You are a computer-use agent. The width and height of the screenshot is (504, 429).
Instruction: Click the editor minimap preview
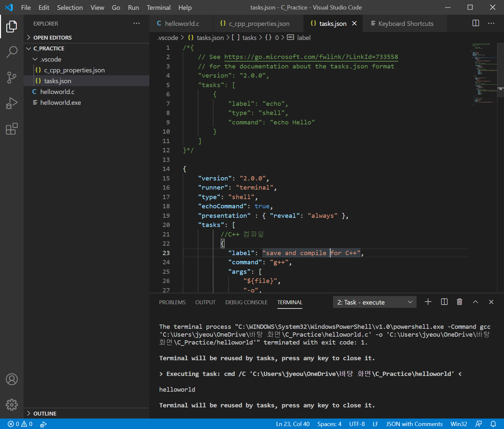pyautogui.click(x=483, y=74)
